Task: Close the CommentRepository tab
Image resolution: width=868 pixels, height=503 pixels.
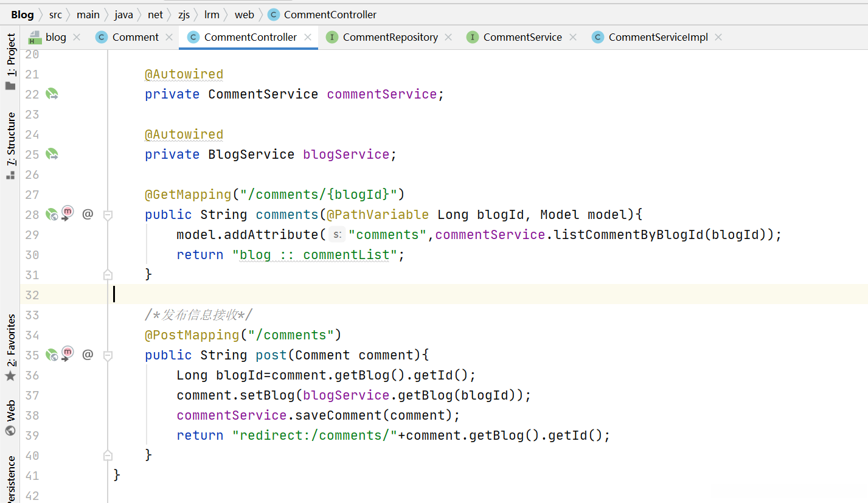Action: [x=448, y=37]
